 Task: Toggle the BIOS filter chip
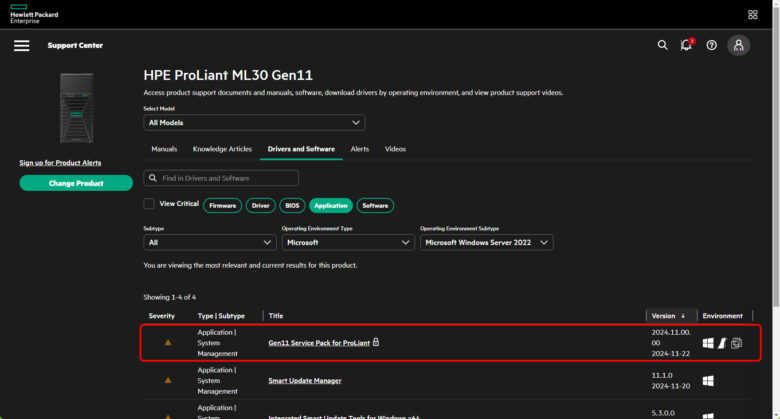coord(292,206)
